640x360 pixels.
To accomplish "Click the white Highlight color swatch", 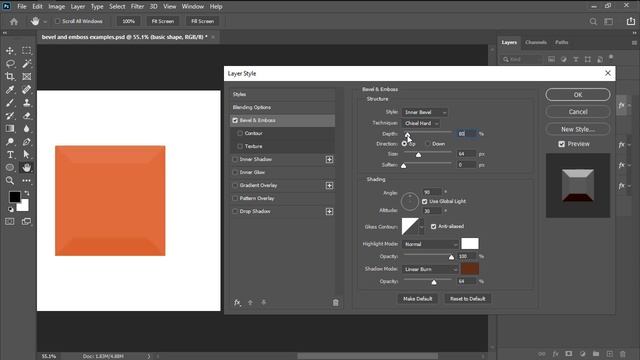I will (x=470, y=244).
